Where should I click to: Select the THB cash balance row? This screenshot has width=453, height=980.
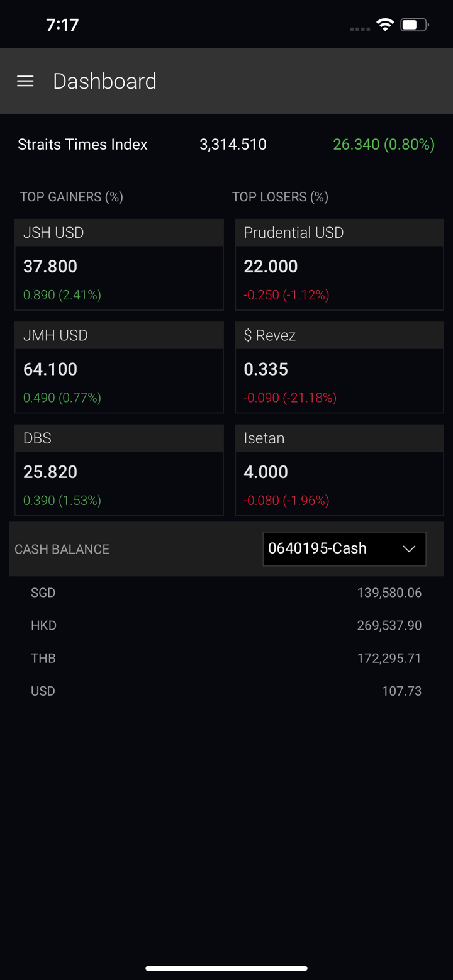tap(226, 658)
